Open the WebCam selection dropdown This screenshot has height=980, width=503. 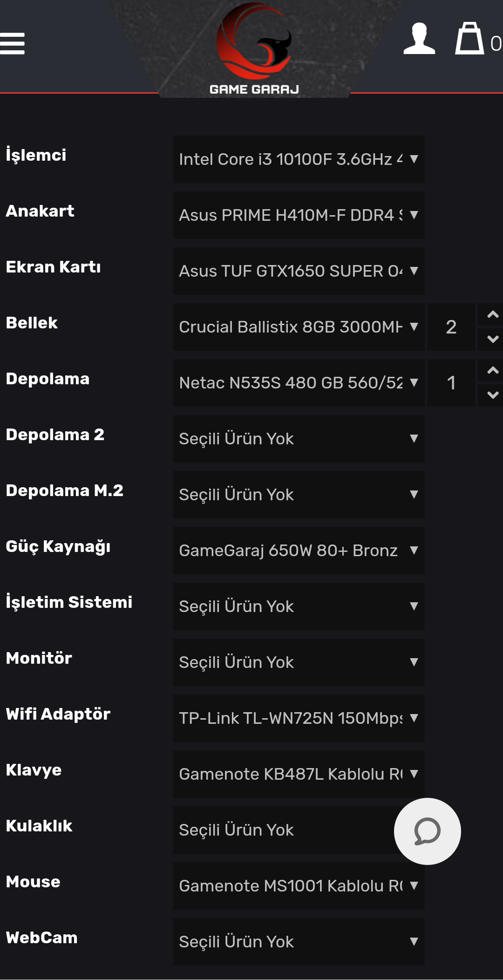pyautogui.click(x=298, y=942)
